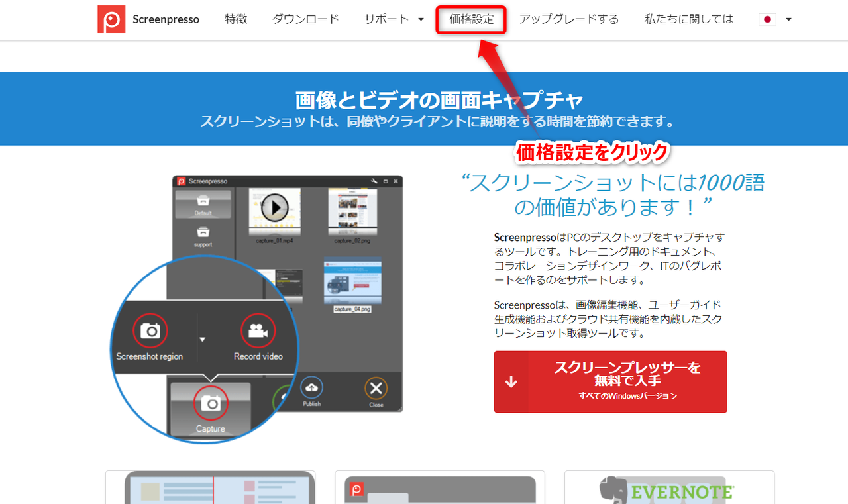Click the orange Close icon in illustration

pos(376,388)
